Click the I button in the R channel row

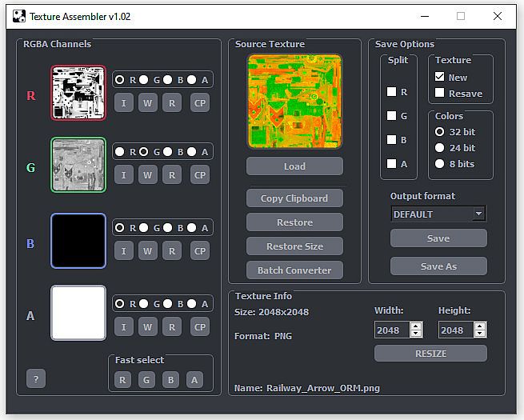point(124,102)
